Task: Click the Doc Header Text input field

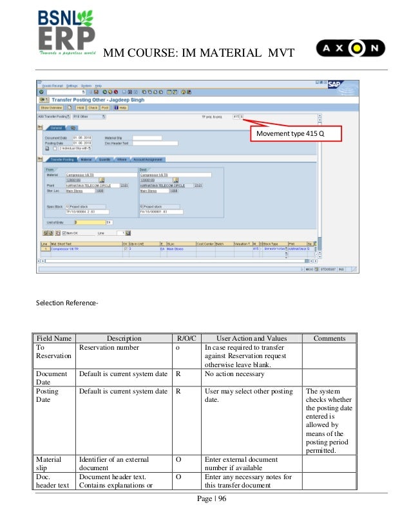Action: click(x=155, y=143)
